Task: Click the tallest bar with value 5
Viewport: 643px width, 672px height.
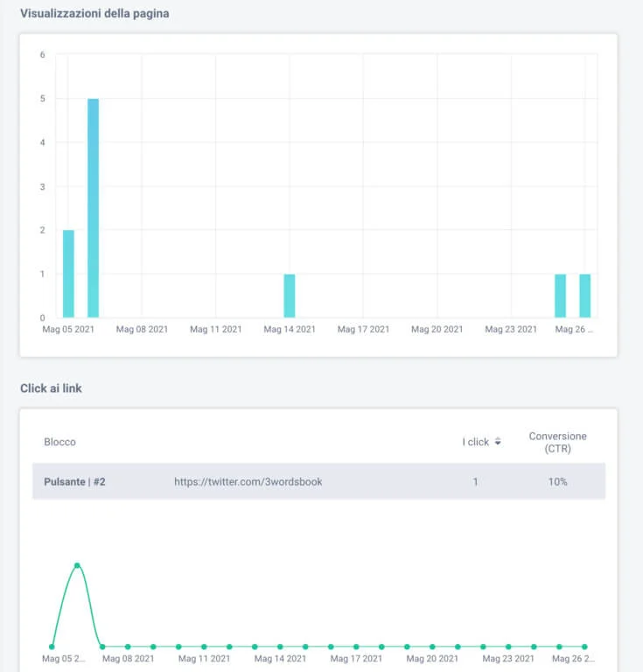Action: pyautogui.click(x=93, y=208)
